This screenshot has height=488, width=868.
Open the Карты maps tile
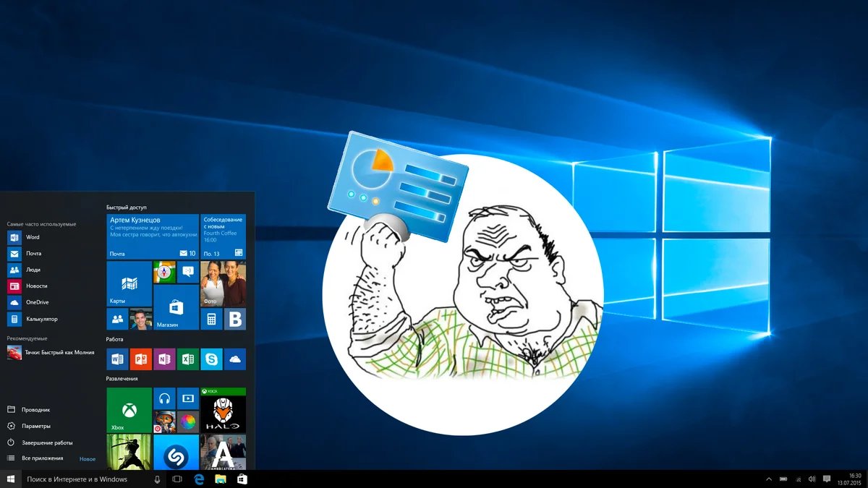tap(129, 283)
